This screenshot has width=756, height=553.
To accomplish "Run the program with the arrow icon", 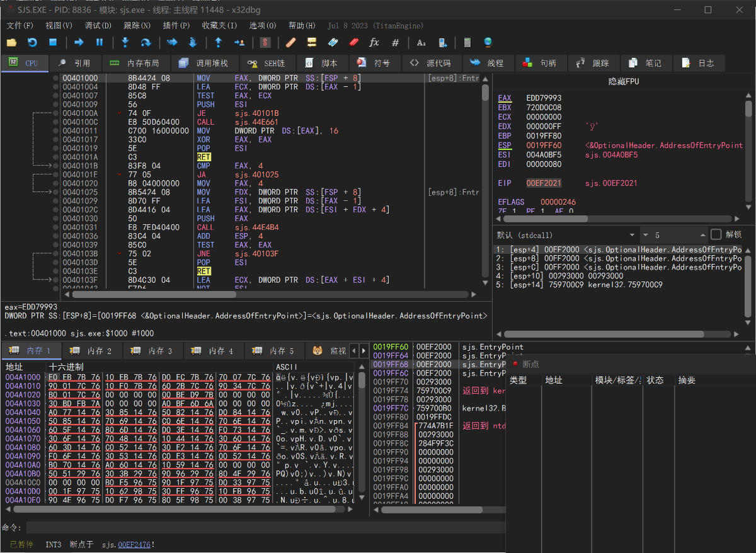I will tap(79, 42).
